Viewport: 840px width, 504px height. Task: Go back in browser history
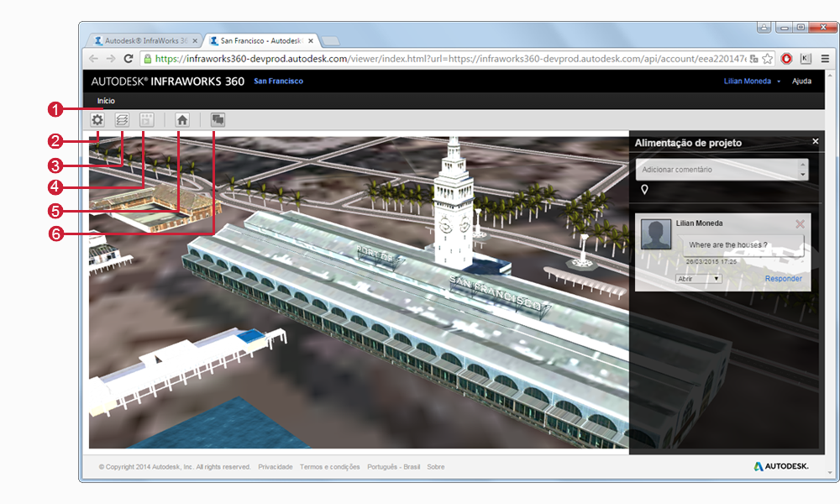[94, 59]
